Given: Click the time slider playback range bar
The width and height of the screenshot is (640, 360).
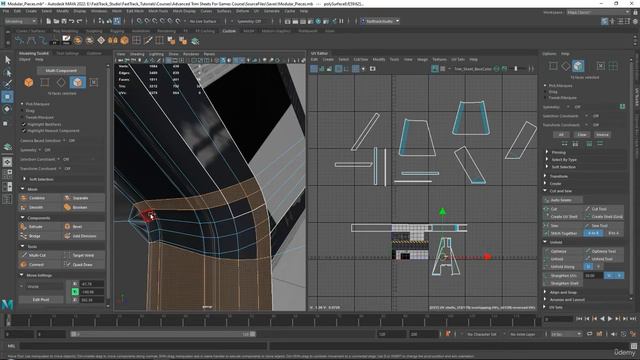Looking at the screenshot, I should click(x=163, y=334).
